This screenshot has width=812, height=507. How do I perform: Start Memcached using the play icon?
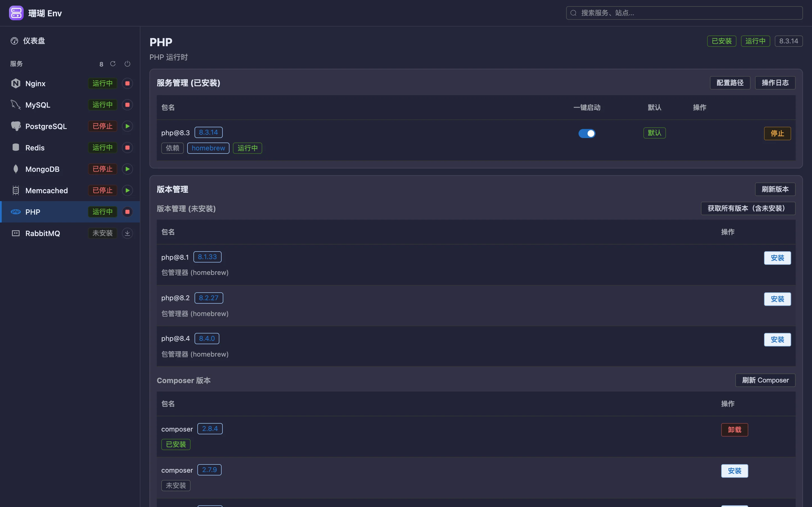coord(127,190)
